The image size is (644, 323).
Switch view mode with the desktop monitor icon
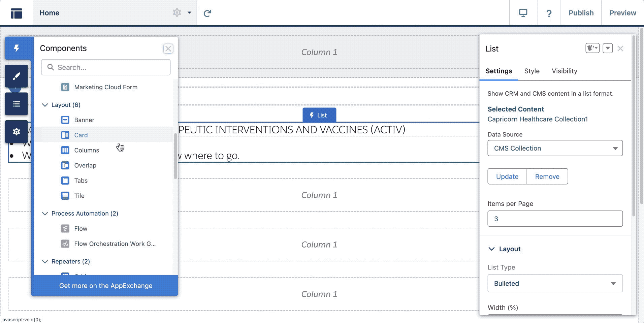523,13
